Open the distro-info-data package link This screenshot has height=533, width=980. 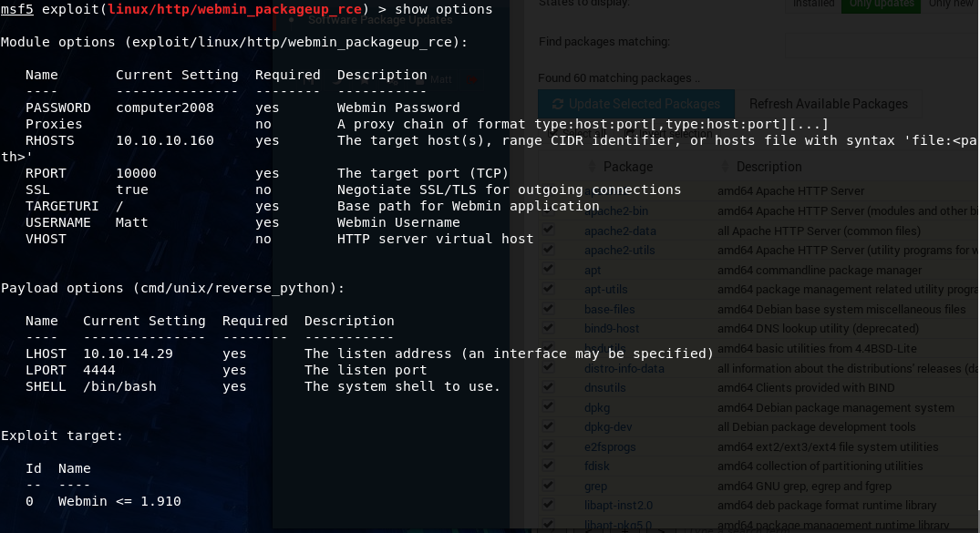(624, 369)
